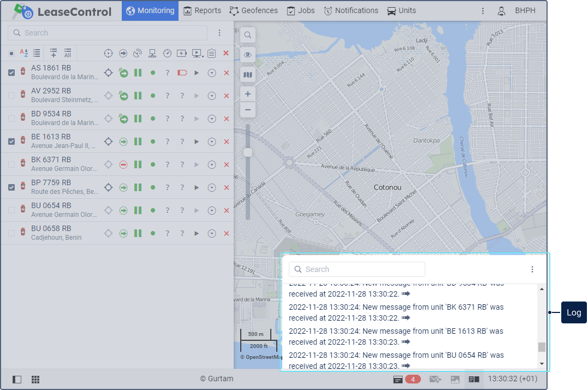The height and width of the screenshot is (390, 588).
Task: Click the map search magnifier icon
Action: click(x=248, y=35)
